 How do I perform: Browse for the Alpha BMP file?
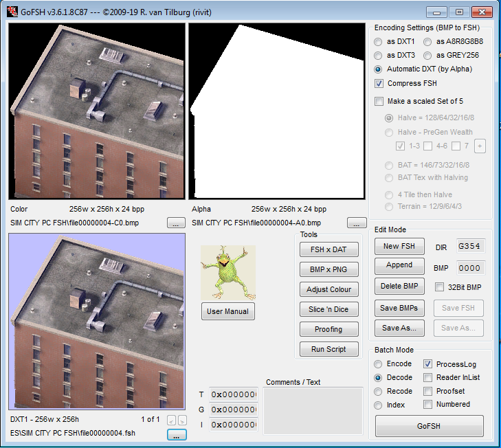point(357,223)
